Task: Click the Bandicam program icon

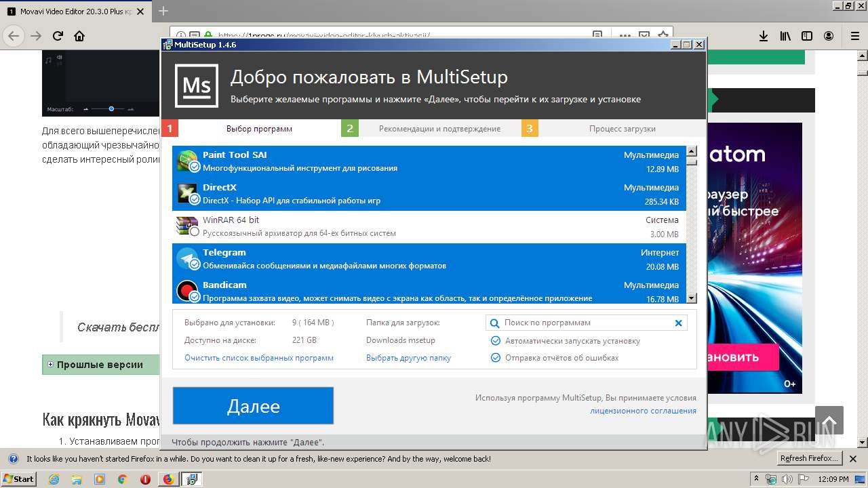Action: 187,291
